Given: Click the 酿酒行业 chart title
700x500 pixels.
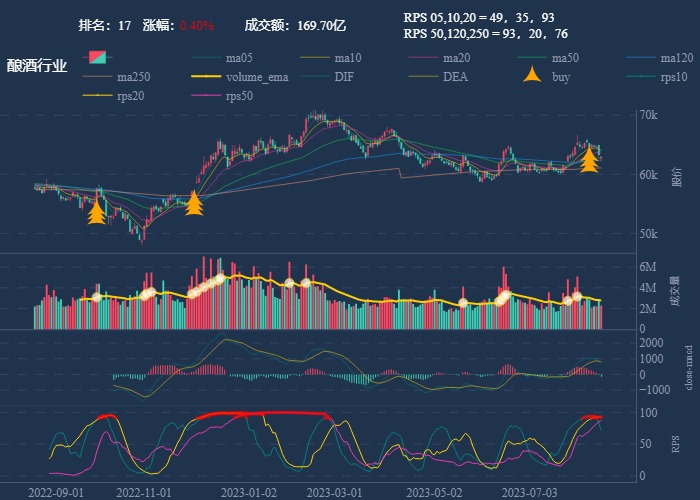Looking at the screenshot, I should [37, 66].
